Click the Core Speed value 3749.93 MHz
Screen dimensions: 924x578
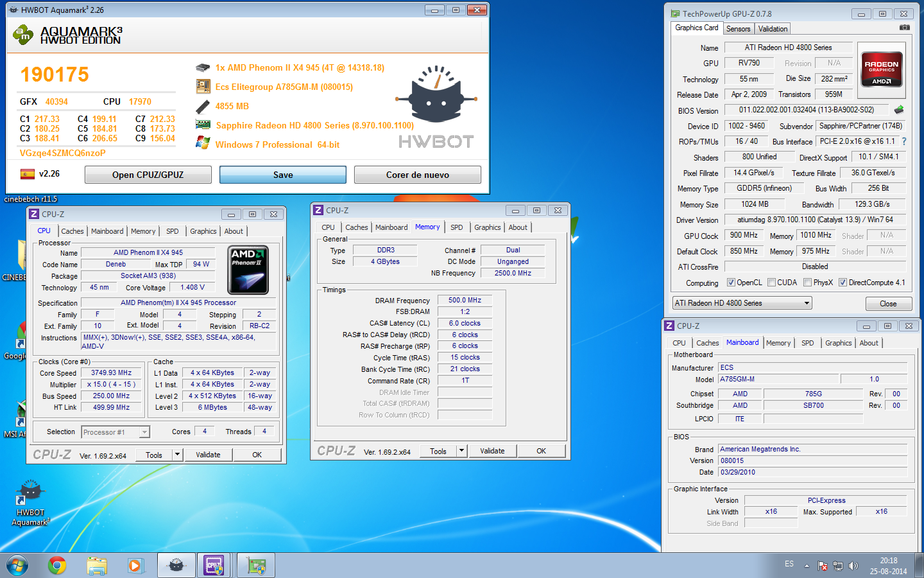pos(111,372)
